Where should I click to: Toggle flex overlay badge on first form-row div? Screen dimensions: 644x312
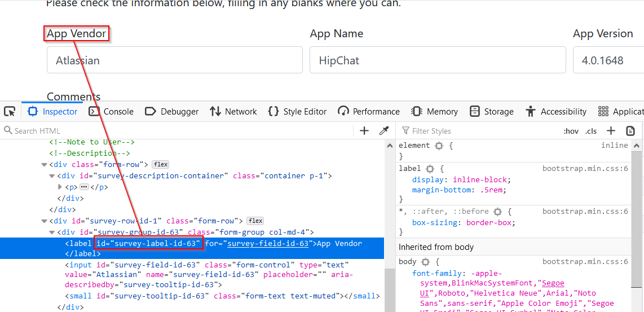coord(161,164)
